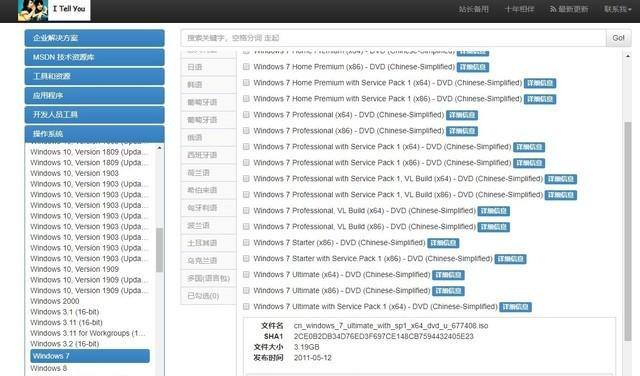The width and height of the screenshot is (640, 376).
Task: Collapse the 操作系统 accordion panel
Action: click(94, 134)
